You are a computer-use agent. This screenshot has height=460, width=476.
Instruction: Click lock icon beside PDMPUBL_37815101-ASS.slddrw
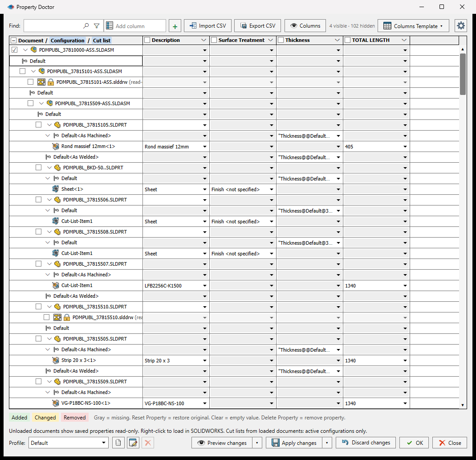point(51,82)
